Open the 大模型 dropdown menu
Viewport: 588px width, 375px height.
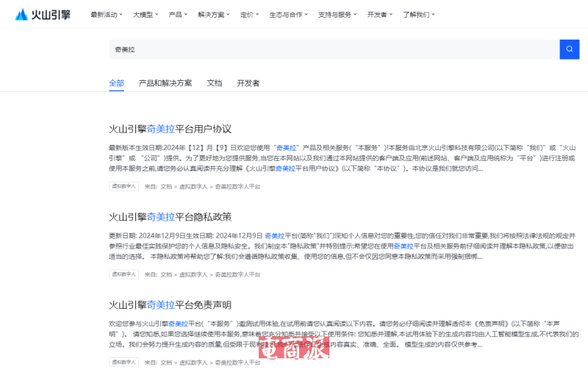click(146, 15)
